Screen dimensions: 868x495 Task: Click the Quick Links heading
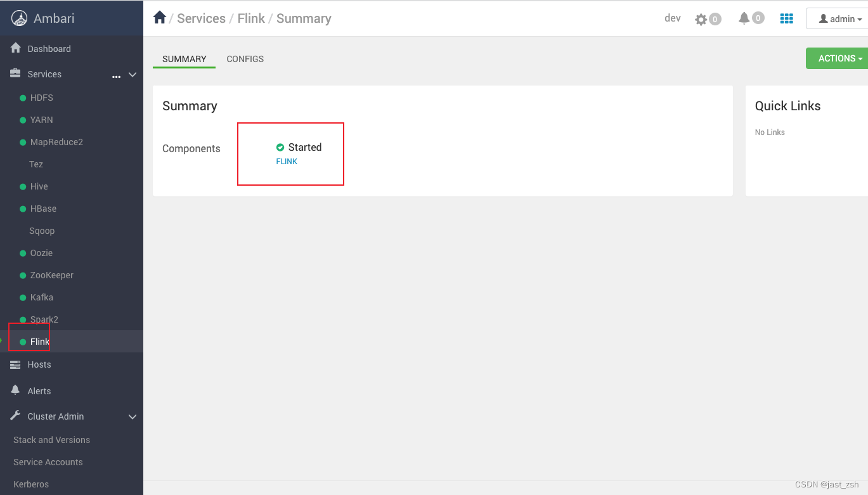[787, 106]
